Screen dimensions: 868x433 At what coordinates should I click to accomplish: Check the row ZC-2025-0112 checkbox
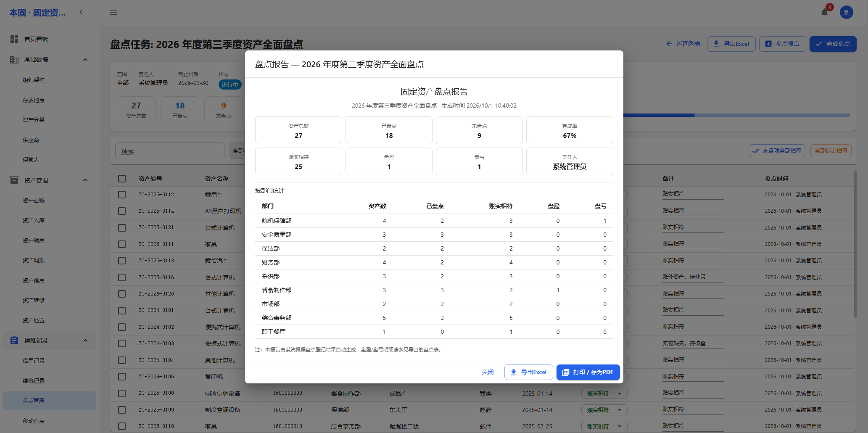[122, 195]
